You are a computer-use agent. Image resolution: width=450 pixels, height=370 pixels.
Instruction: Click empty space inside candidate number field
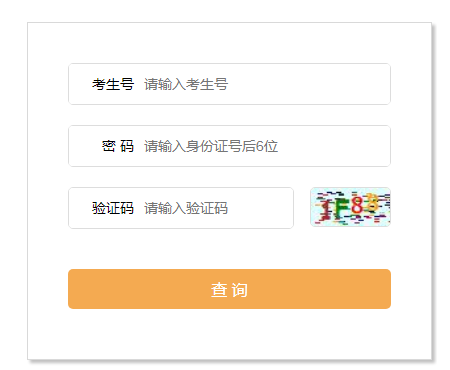tap(310, 84)
